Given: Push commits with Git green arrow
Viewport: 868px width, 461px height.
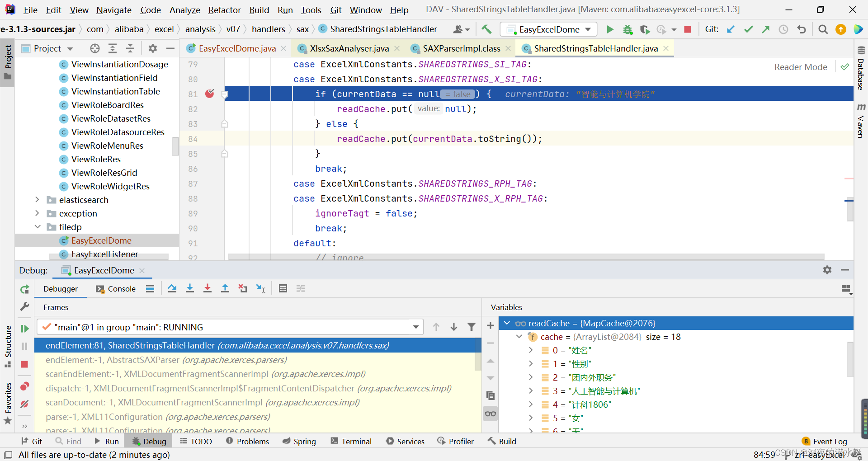Looking at the screenshot, I should [x=766, y=29].
